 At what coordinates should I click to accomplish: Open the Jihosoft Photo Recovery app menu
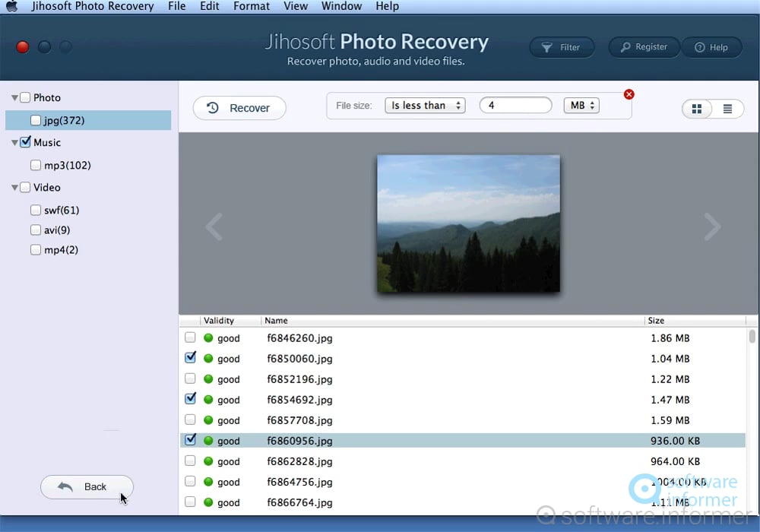click(x=93, y=6)
